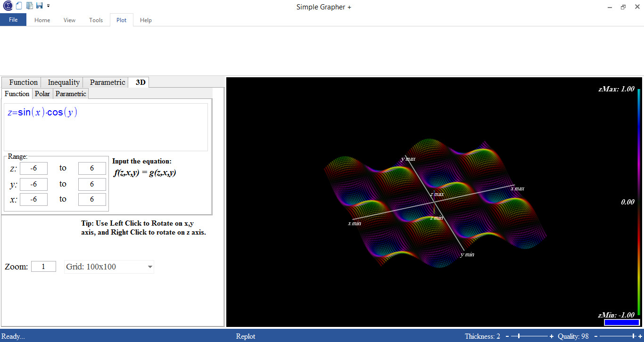Switch to the 3D Parametric sub-tab
Image resolution: width=644 pixels, height=342 pixels.
point(71,94)
